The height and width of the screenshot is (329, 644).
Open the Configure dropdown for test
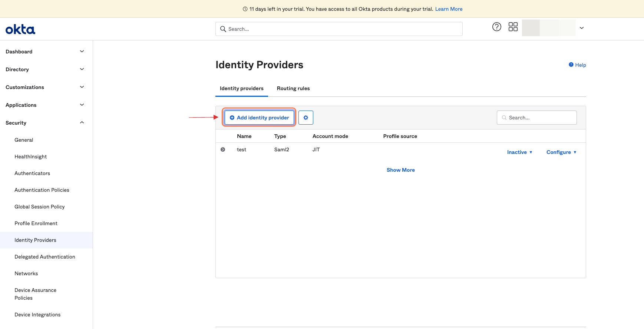[x=561, y=152]
